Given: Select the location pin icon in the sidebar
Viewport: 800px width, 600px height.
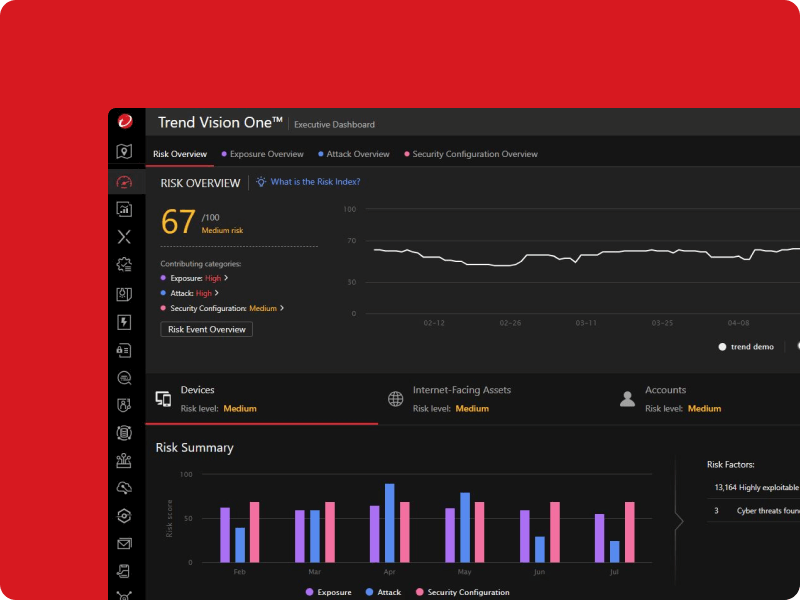Looking at the screenshot, I should [124, 150].
